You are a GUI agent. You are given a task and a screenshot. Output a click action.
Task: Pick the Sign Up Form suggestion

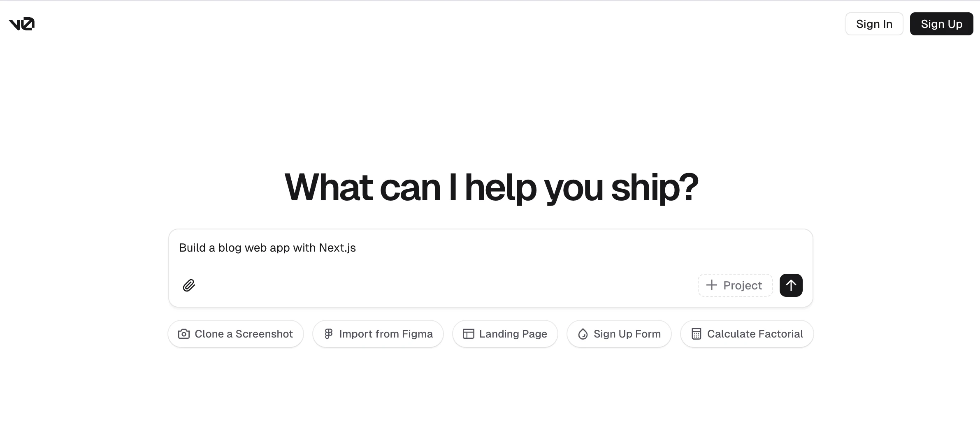pos(619,334)
